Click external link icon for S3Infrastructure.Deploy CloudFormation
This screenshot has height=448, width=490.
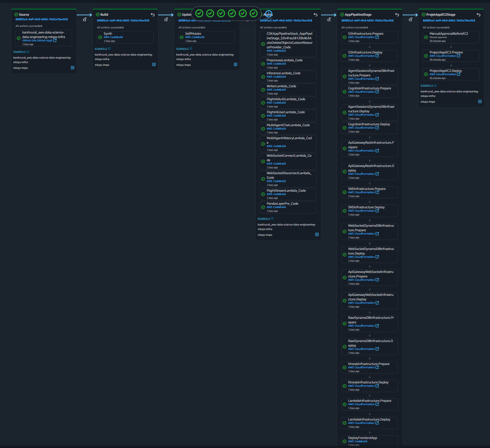pos(377,56)
